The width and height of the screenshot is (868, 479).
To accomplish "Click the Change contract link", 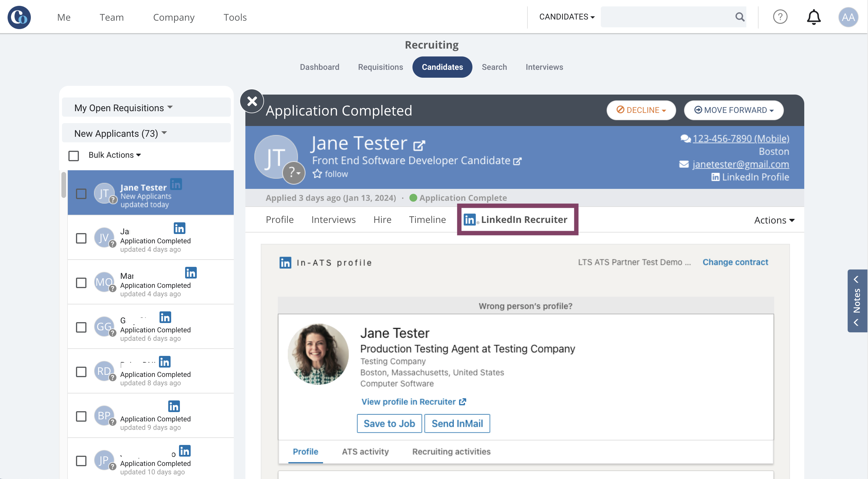I will click(735, 262).
